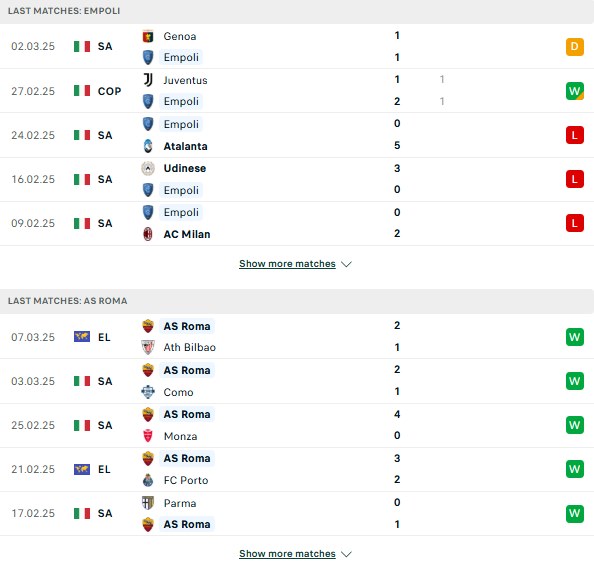Click the AC Milan crest icon
This screenshot has width=594, height=569.
148,234
